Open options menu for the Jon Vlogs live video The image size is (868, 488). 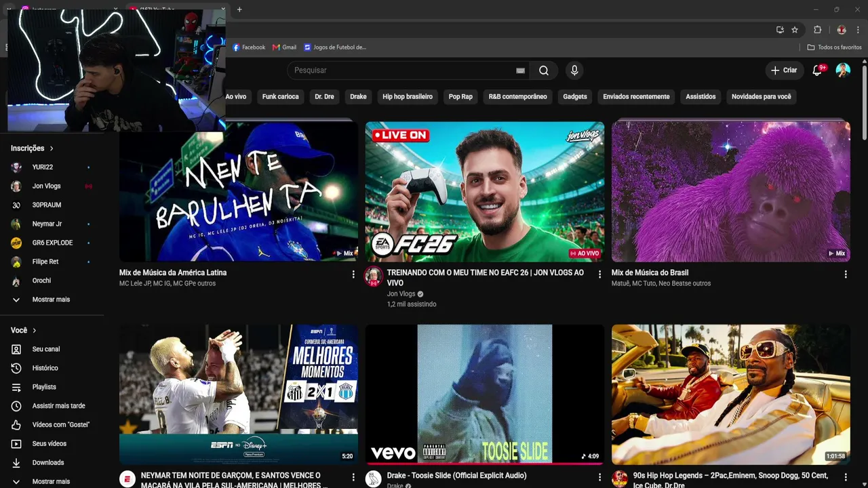pos(599,274)
